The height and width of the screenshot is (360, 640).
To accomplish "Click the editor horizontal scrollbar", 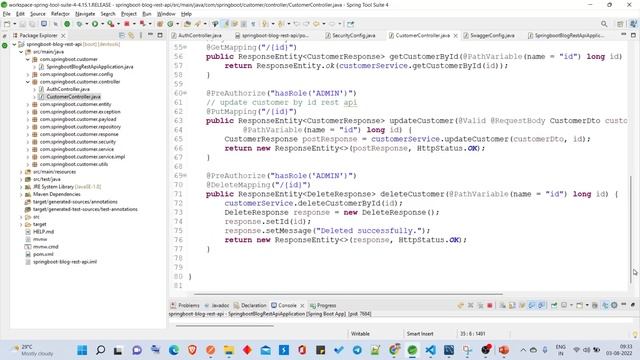I will pyautogui.click(x=348, y=293).
